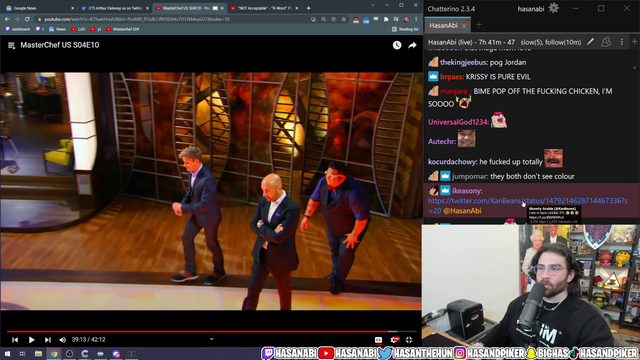Click username Autechr in chat
Viewport: 640px width, 360px height.
(442, 142)
